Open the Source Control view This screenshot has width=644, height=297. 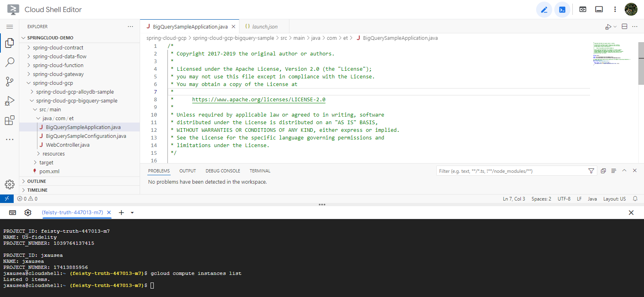(x=10, y=82)
